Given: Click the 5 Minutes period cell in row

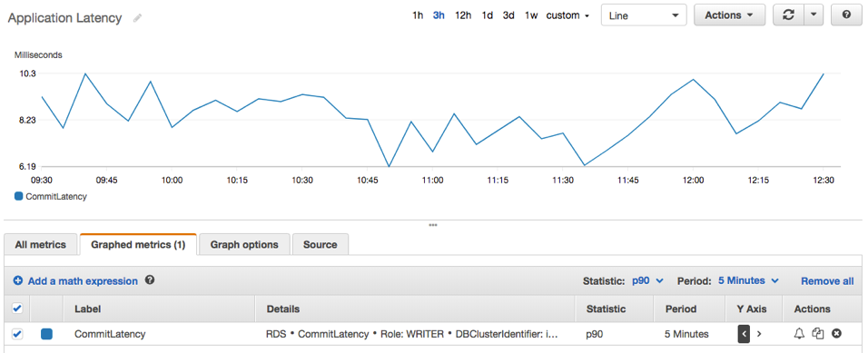Looking at the screenshot, I should tap(686, 334).
